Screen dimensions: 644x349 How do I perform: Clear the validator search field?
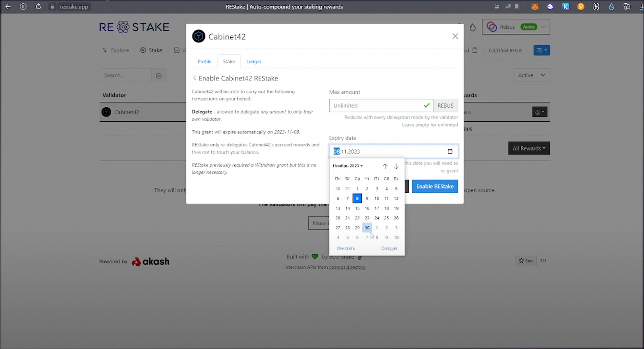[159, 75]
